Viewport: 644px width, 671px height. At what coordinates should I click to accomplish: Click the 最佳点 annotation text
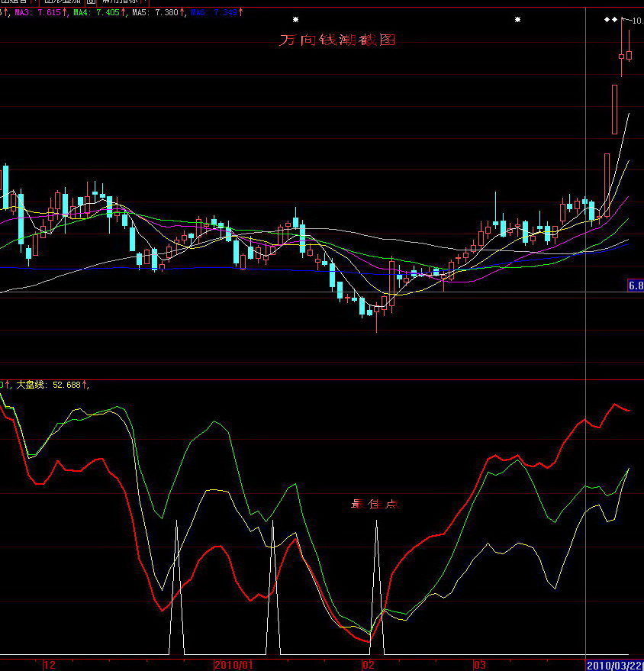coord(374,504)
